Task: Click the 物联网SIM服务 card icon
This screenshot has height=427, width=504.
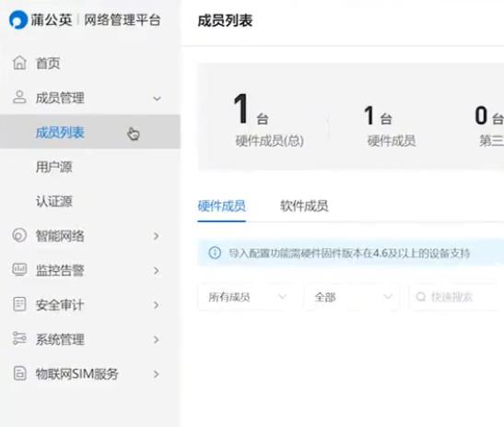Action: pos(19,374)
